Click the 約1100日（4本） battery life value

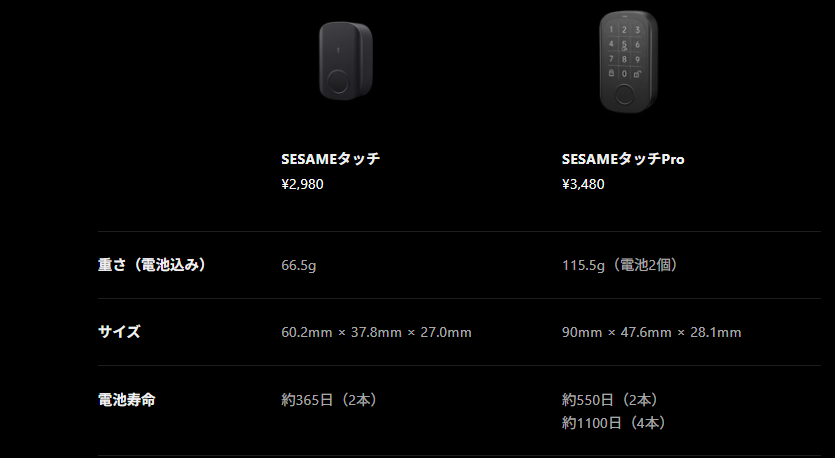point(613,423)
